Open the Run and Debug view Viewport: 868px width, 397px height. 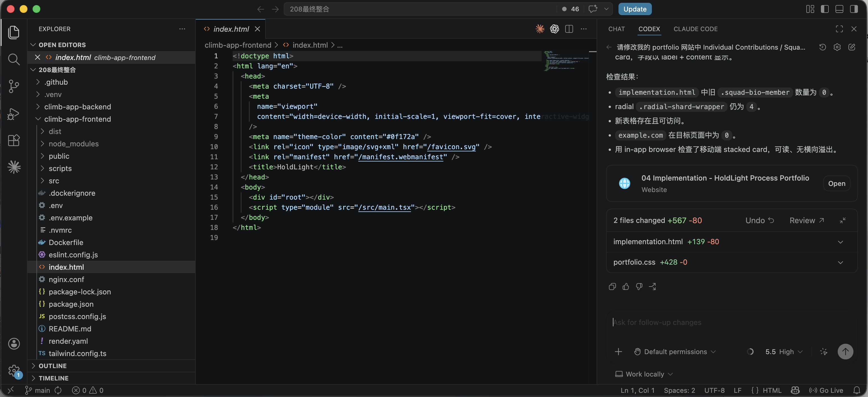coord(13,114)
